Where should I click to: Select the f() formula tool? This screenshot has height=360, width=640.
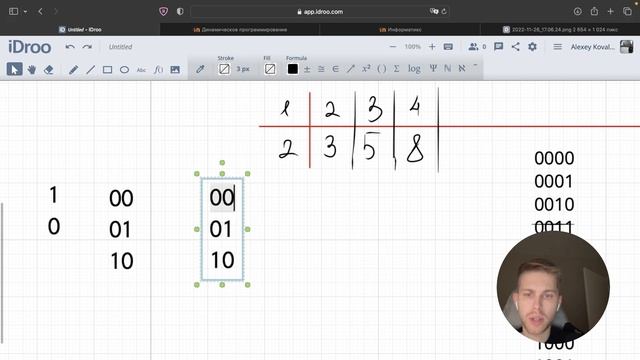point(158,70)
